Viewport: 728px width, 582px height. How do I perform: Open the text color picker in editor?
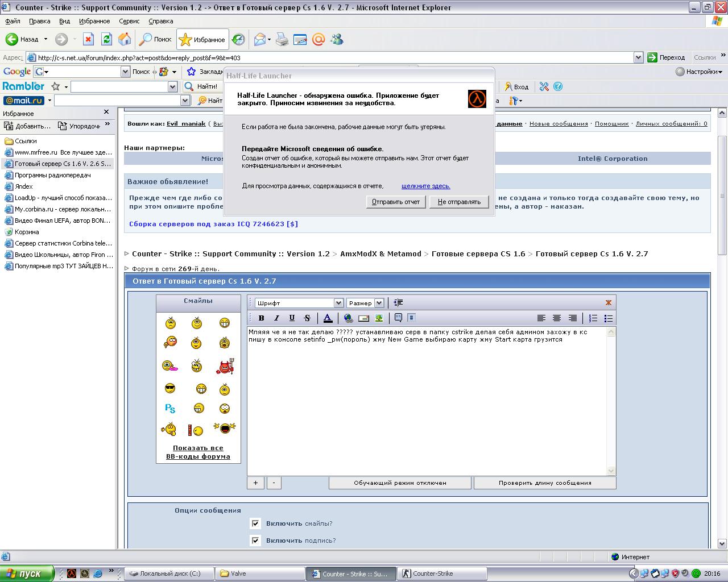[x=328, y=318]
